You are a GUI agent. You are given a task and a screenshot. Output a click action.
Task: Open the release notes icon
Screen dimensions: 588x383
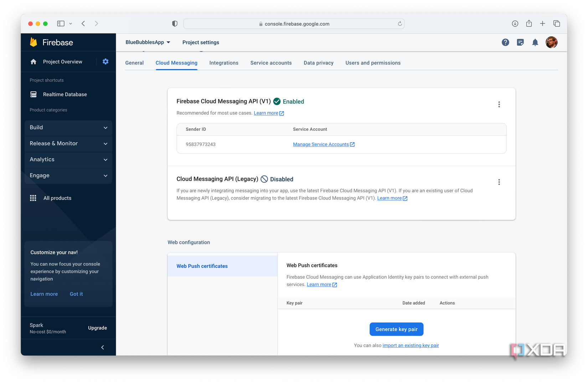click(520, 42)
